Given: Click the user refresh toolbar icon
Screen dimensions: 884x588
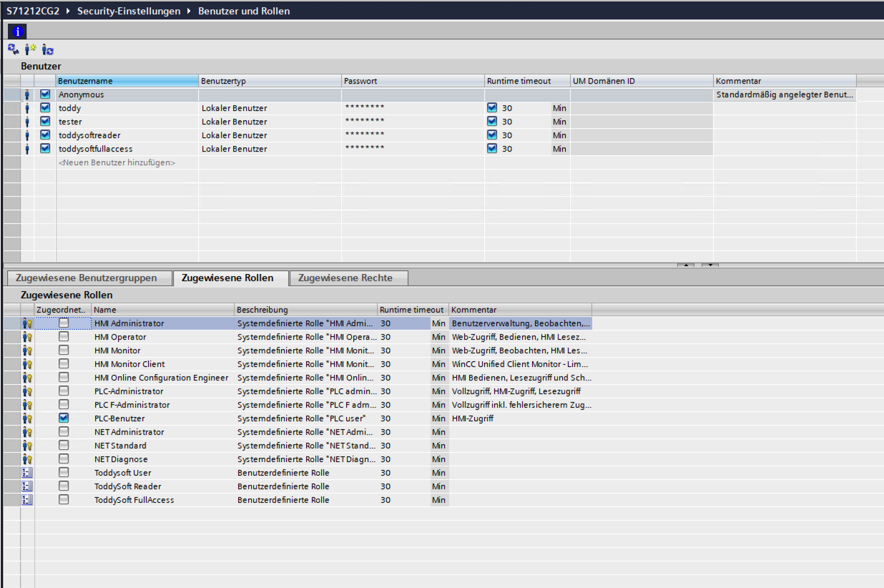Looking at the screenshot, I should point(47,49).
